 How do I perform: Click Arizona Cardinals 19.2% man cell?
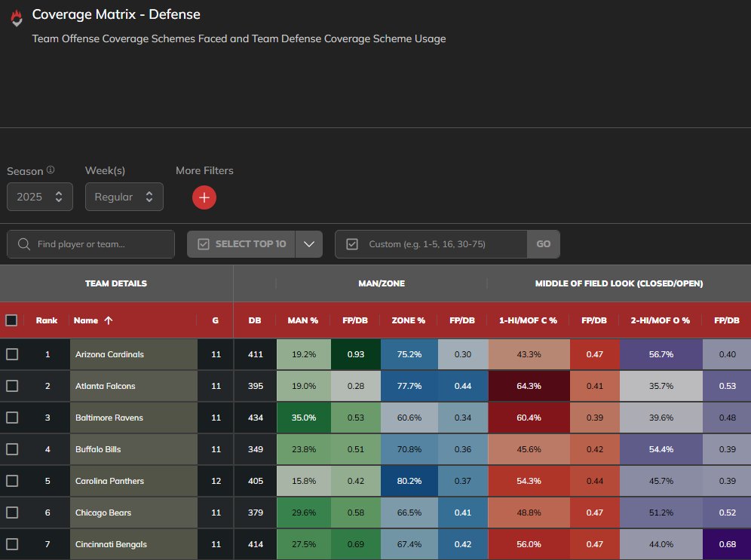(304, 354)
